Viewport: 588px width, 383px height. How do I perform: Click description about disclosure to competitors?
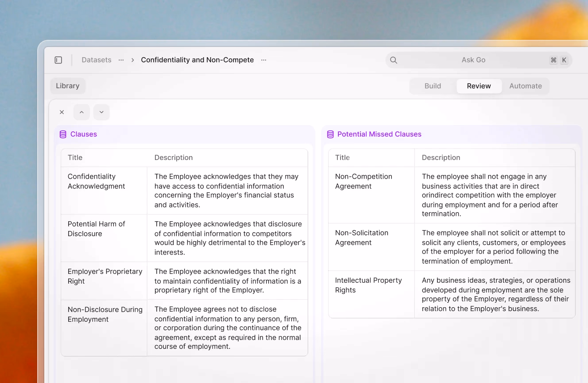pos(227,238)
